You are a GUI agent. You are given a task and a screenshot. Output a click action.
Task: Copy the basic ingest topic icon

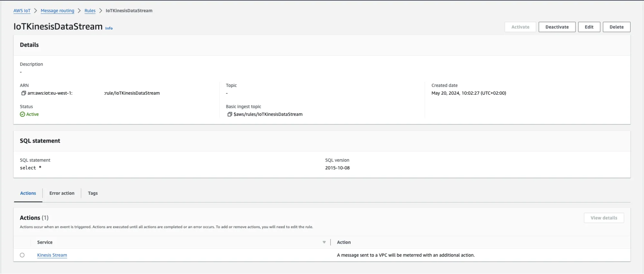230,114
